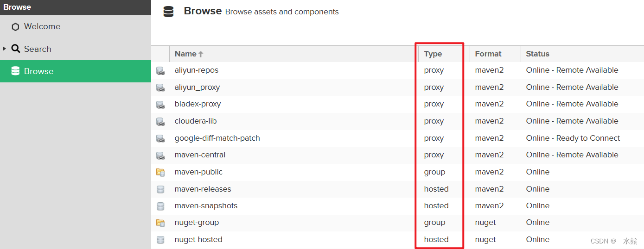
Task: Click the cloudera-lib repository icon
Action: tap(160, 122)
